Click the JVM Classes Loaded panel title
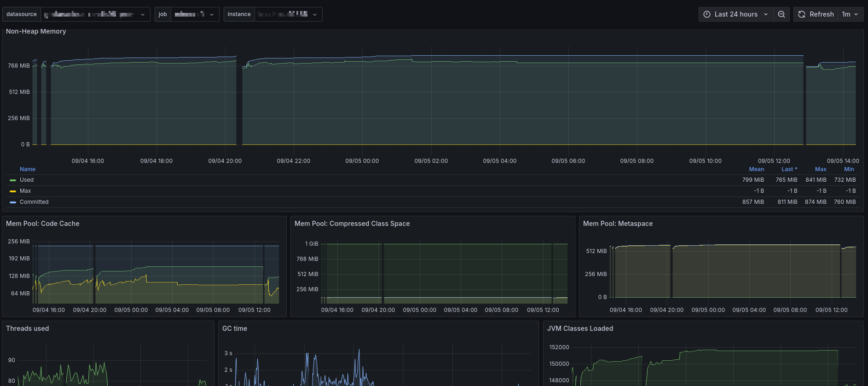 point(580,328)
